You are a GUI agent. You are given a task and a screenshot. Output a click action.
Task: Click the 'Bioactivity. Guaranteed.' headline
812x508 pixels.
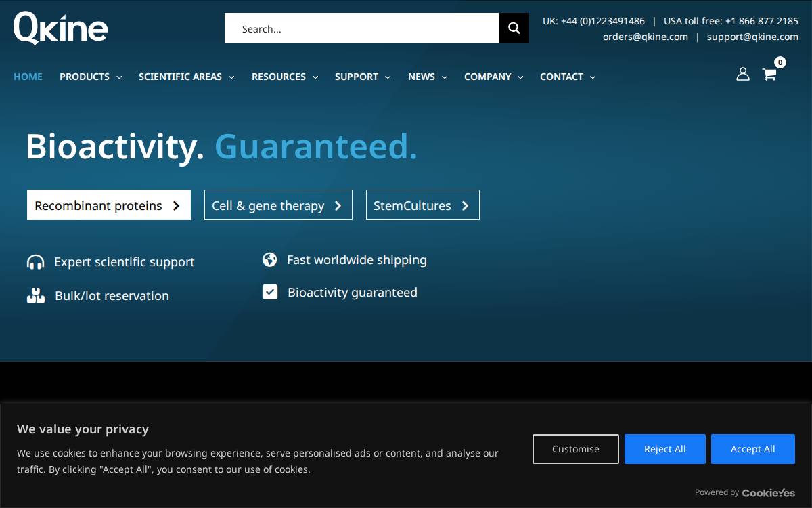pos(221,146)
